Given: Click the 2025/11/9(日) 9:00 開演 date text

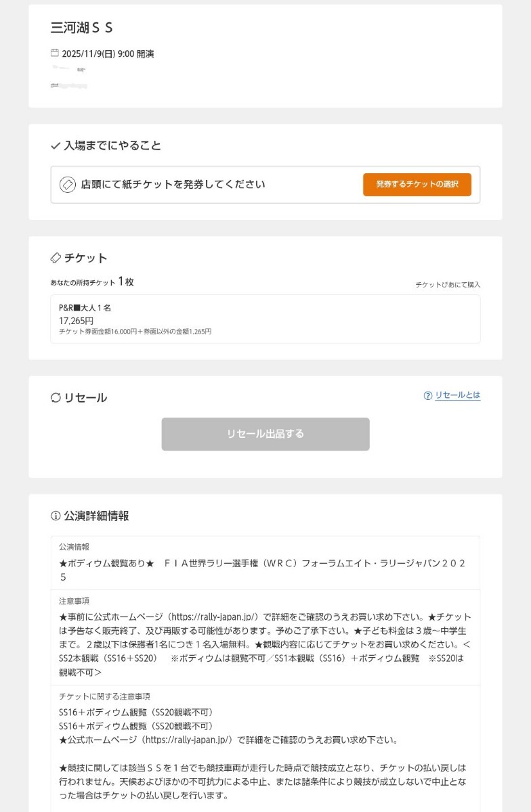Looking at the screenshot, I should click(108, 53).
